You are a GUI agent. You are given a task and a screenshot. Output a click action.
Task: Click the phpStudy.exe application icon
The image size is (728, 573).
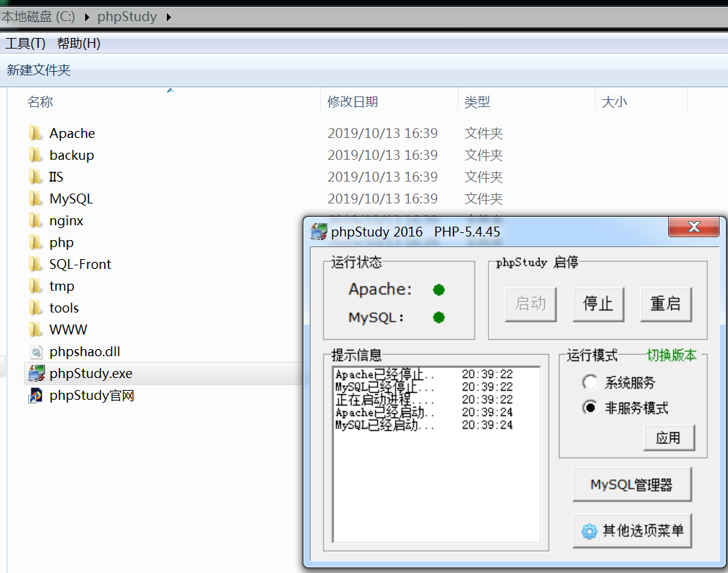(36, 373)
